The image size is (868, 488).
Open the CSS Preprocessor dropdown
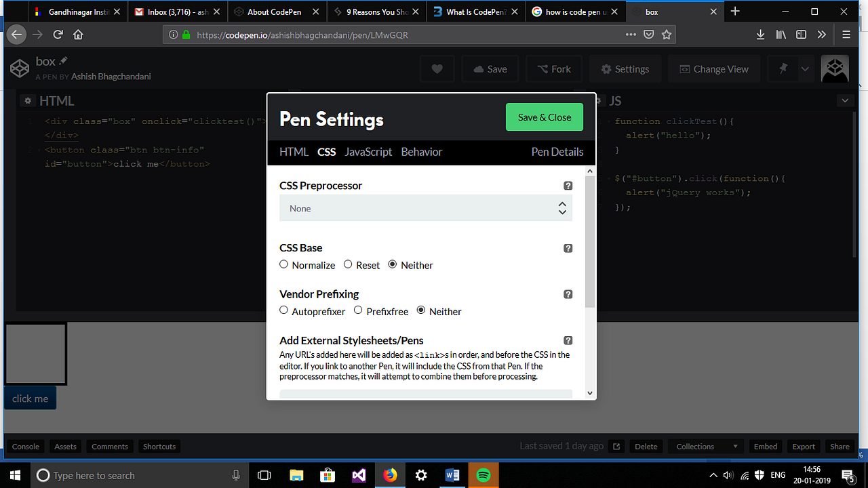(x=426, y=208)
